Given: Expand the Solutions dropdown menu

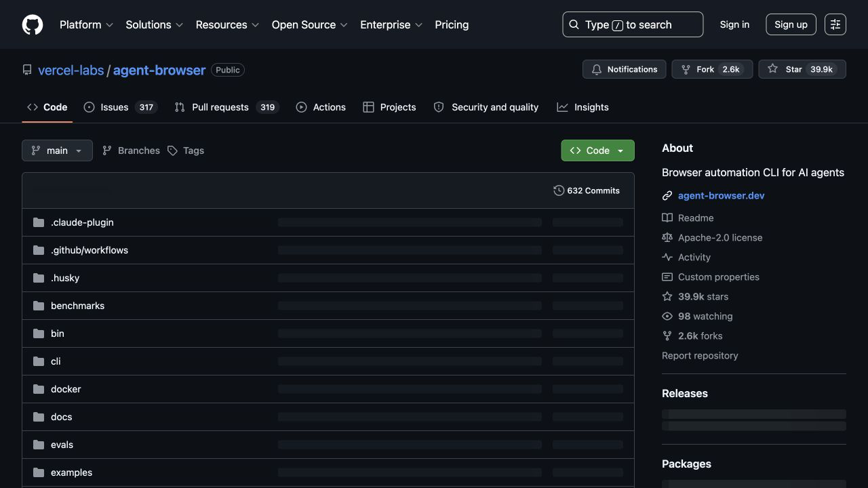Looking at the screenshot, I should (x=155, y=24).
